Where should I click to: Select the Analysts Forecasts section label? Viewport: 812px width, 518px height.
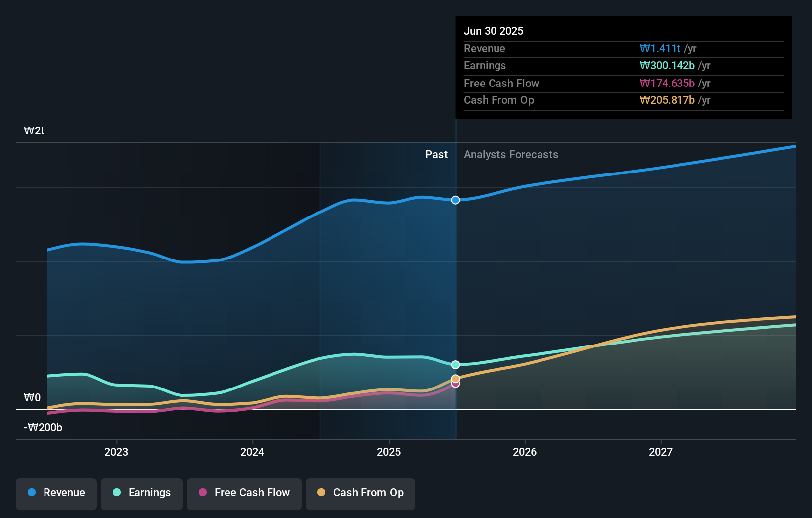[x=511, y=154]
